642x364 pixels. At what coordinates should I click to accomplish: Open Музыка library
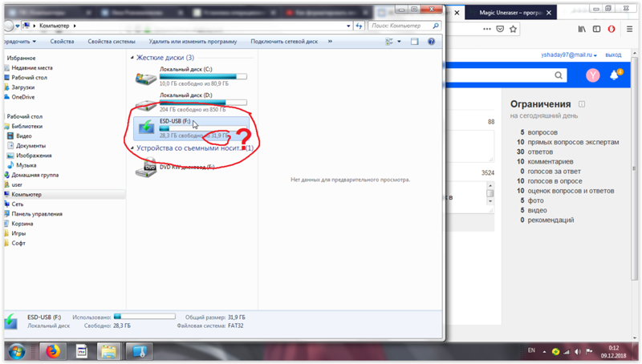tap(26, 165)
